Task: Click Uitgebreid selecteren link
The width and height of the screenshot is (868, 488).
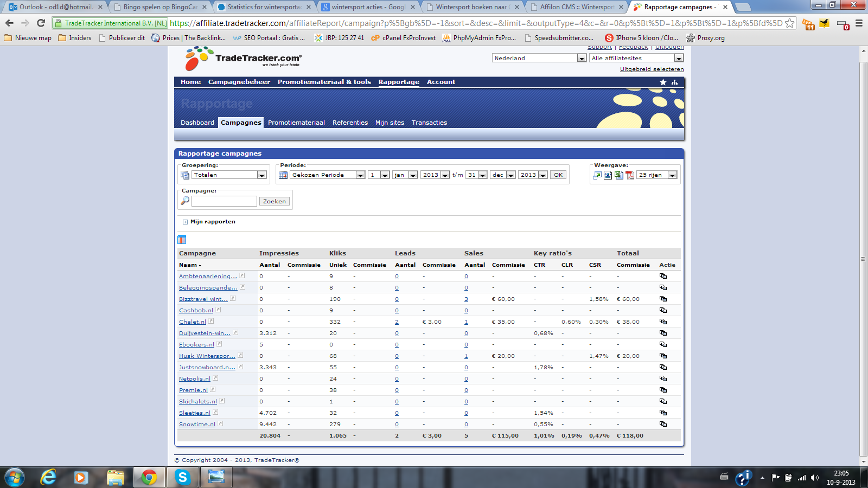Action: pyautogui.click(x=652, y=69)
